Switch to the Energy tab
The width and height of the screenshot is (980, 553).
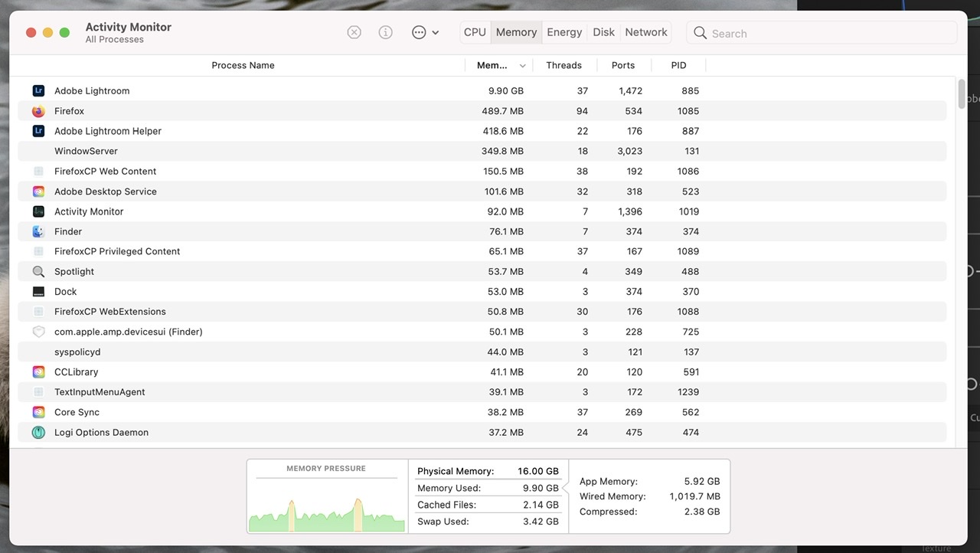tap(564, 32)
